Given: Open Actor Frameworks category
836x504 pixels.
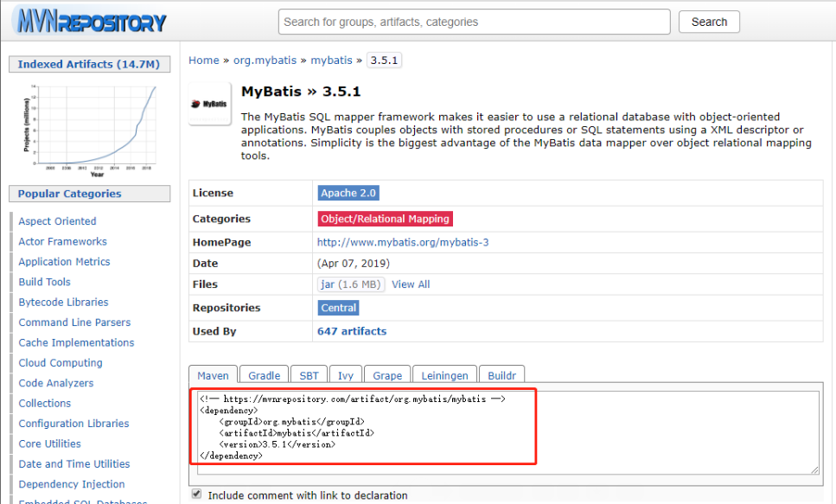Looking at the screenshot, I should pos(63,241).
